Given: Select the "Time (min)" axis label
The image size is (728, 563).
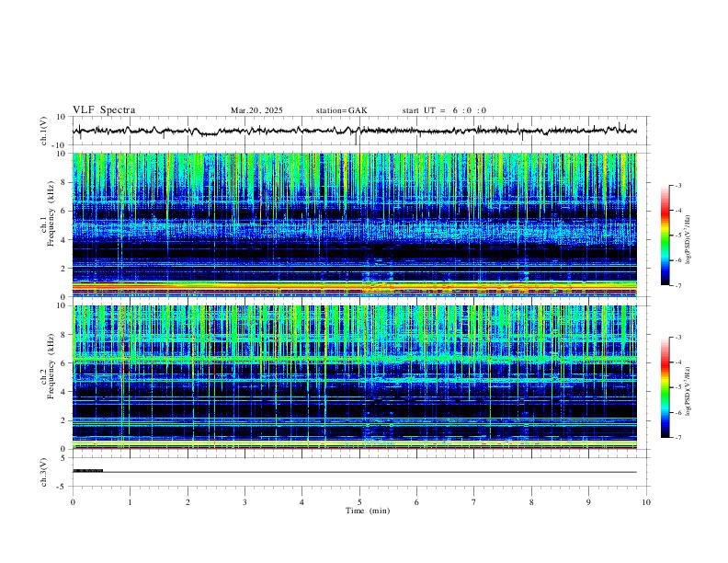Looking at the screenshot, I should [x=368, y=511].
